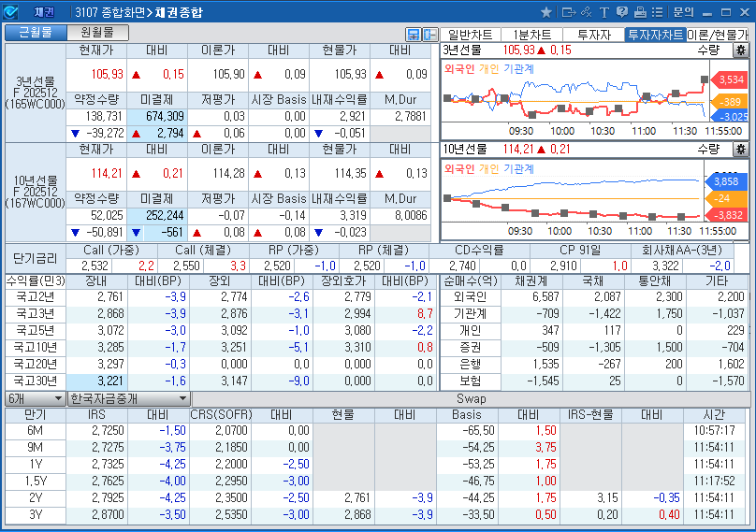Open the 한국자금중개 provider dropdown

(x=129, y=398)
